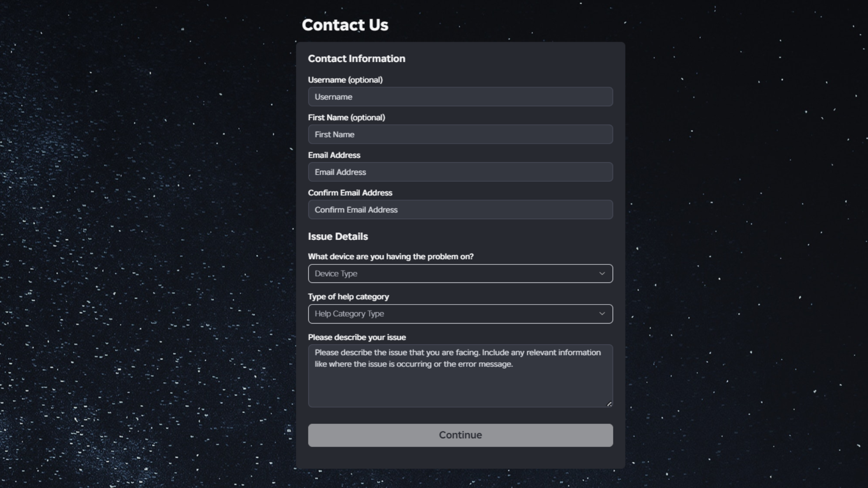Focus the Username input field
The width and height of the screenshot is (868, 488).
pyautogui.click(x=460, y=97)
